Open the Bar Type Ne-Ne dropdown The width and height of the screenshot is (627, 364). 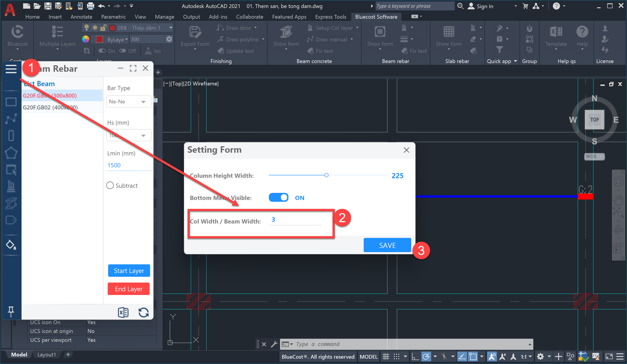pos(129,102)
